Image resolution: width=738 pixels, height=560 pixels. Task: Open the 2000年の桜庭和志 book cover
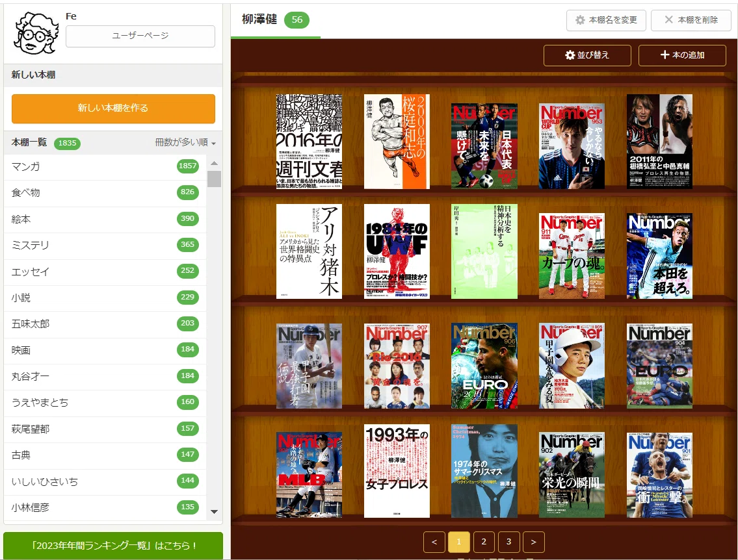coord(397,142)
